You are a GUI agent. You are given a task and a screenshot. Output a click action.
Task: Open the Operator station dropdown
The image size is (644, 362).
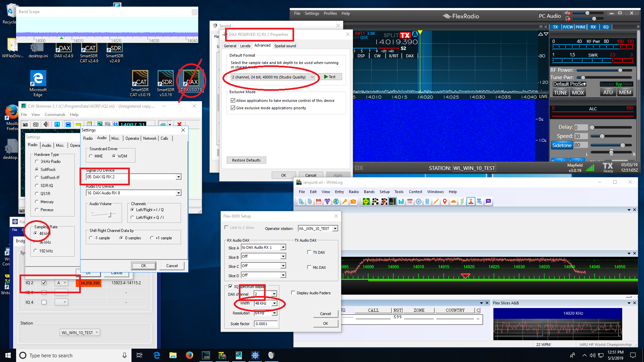pos(335,229)
